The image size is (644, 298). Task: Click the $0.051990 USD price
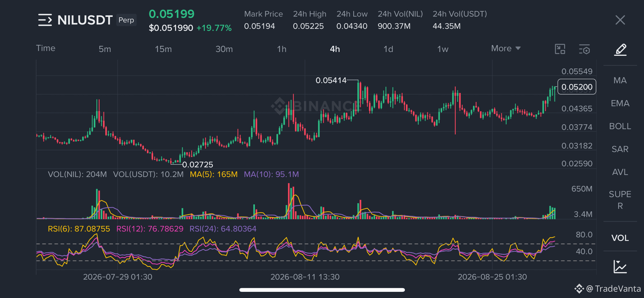[x=171, y=28]
